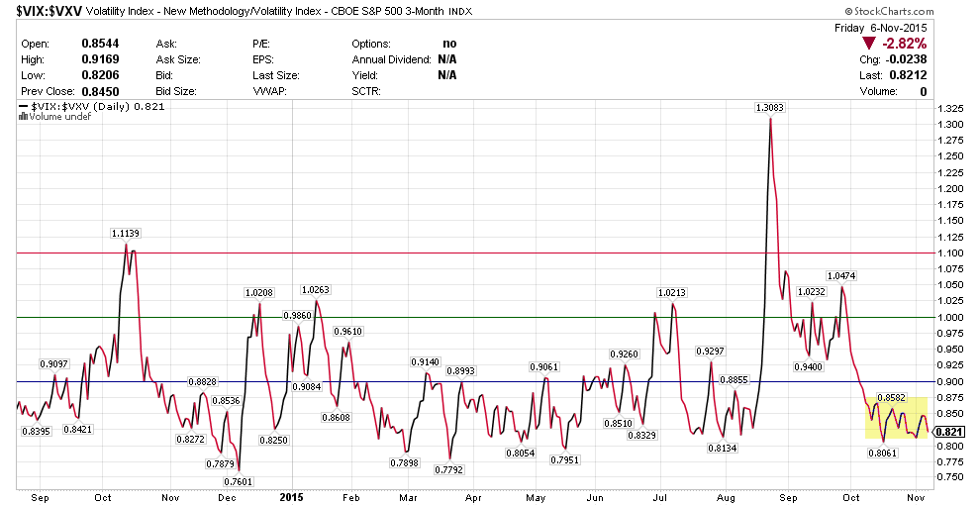This screenshot has width=980, height=506.
Task: Click the Open value 0.8544
Action: pos(100,44)
